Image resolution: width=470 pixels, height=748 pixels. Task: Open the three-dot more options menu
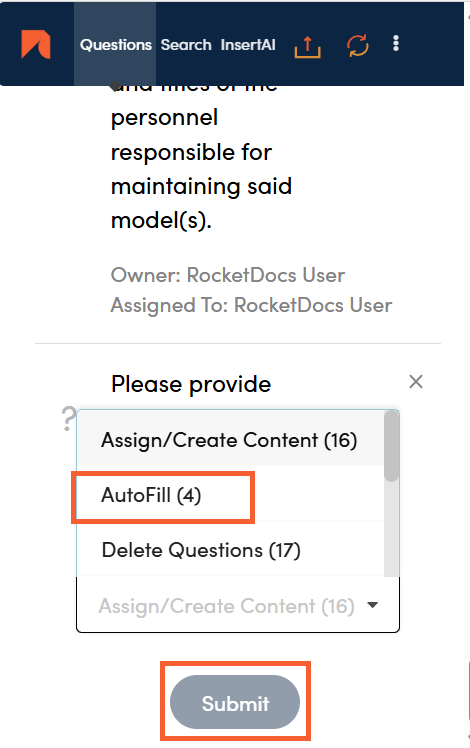(396, 43)
